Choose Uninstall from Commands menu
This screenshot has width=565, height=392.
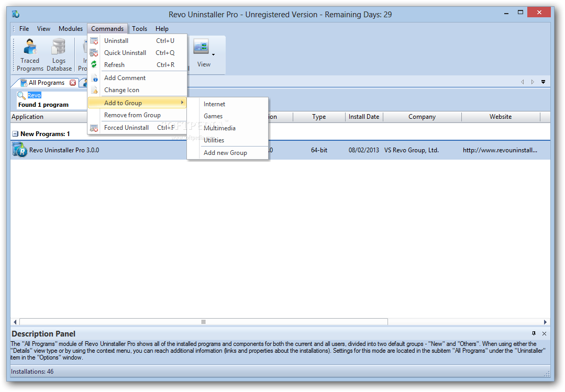pos(137,41)
